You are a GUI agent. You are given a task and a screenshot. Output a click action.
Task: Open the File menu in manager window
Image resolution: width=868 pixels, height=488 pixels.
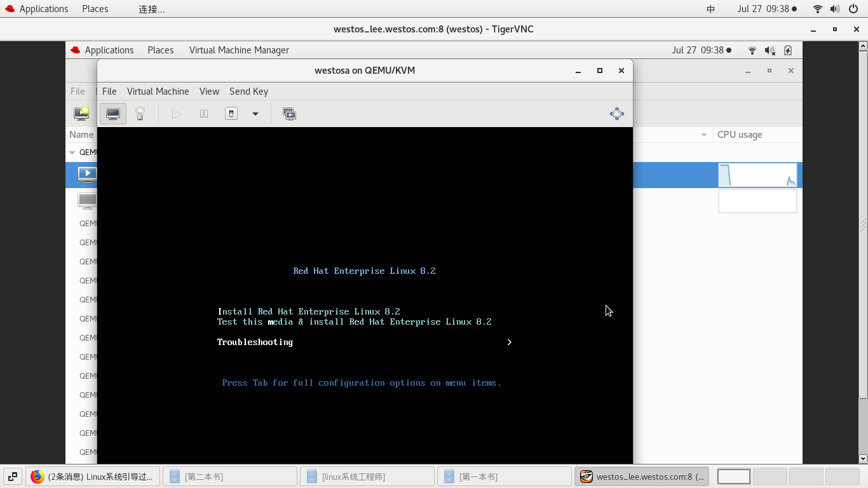[78, 91]
